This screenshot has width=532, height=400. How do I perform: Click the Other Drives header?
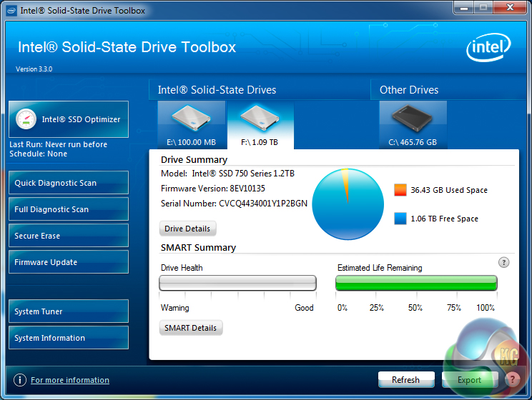pyautogui.click(x=409, y=90)
